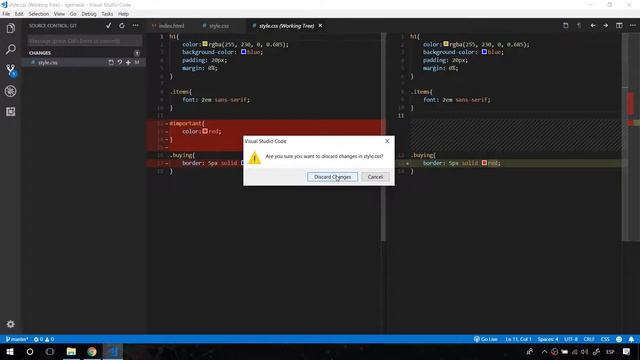Click the left diff pane scrollbar

tap(383, 137)
